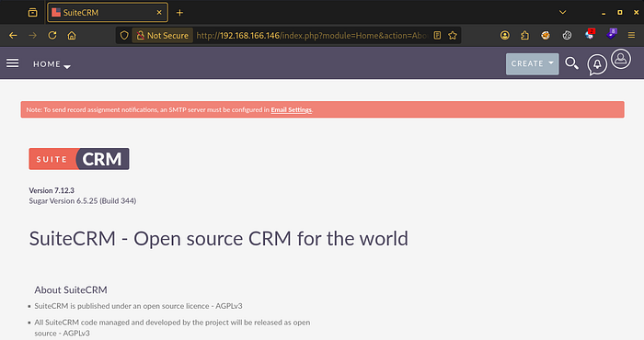Click the bullet about code managed by the project
644x340 pixels.
(x=172, y=328)
